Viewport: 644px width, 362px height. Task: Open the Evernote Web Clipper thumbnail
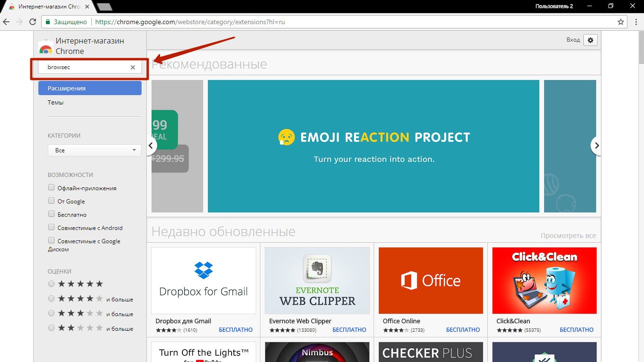[x=317, y=281]
